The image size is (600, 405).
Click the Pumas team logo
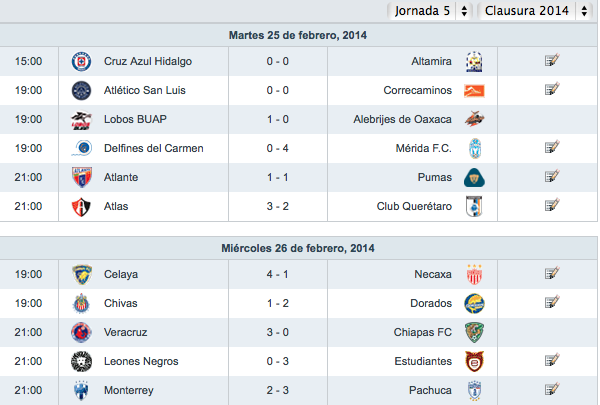tap(474, 178)
